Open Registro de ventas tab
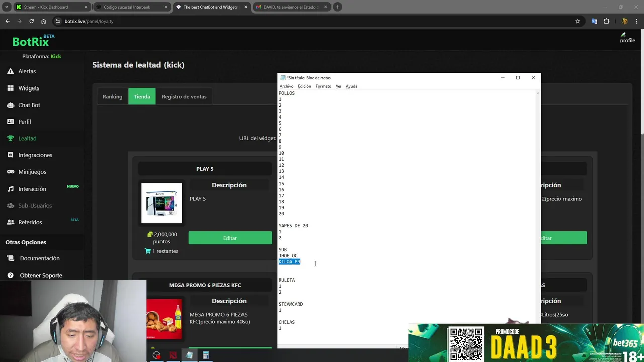Viewport: 644px width, 362px height. (x=184, y=97)
